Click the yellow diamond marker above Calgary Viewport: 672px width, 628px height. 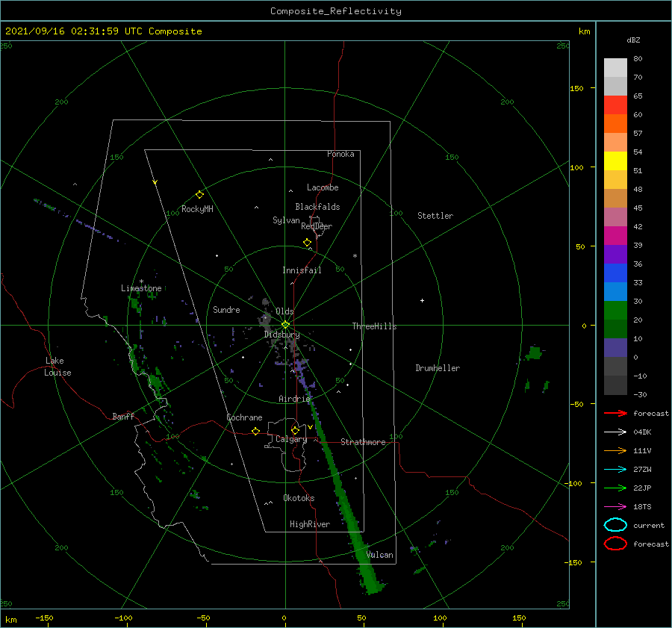[x=295, y=430]
